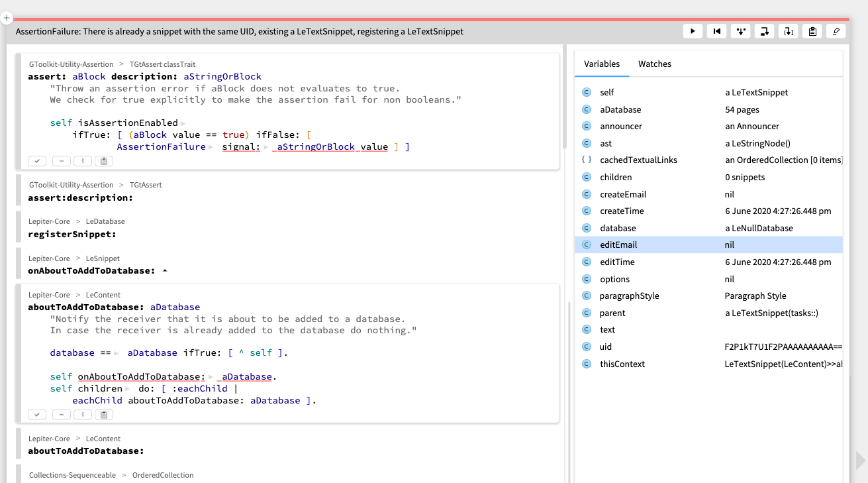The image size is (868, 483).
Task: Open the Collections-Sequenceable package breadcrumb
Action: pyautogui.click(x=72, y=475)
